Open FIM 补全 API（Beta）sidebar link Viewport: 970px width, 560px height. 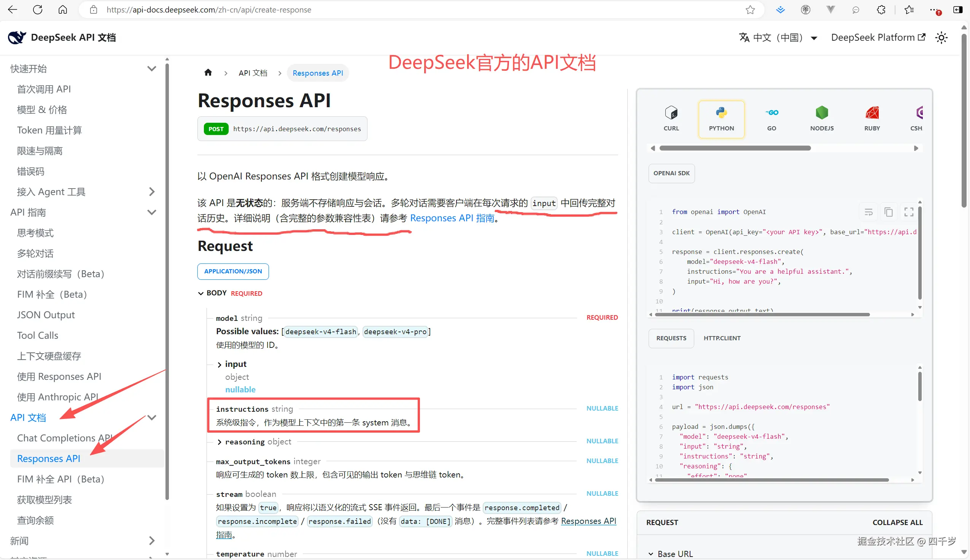[x=61, y=479]
